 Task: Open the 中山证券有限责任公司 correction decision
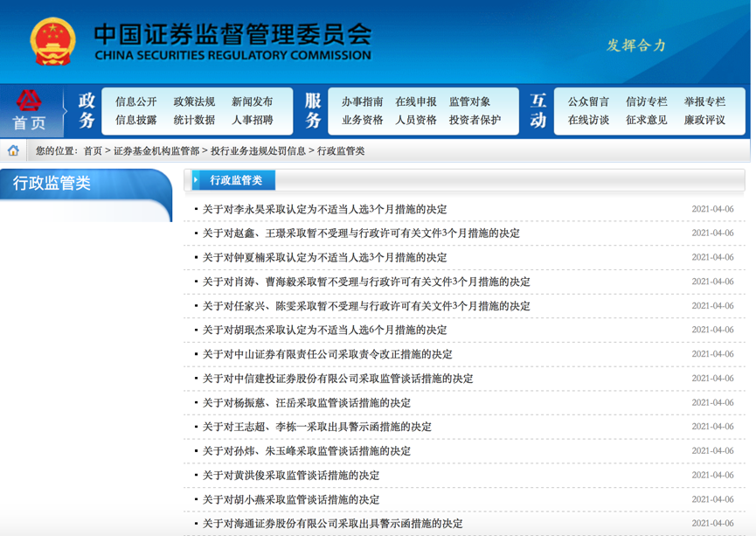327,354
